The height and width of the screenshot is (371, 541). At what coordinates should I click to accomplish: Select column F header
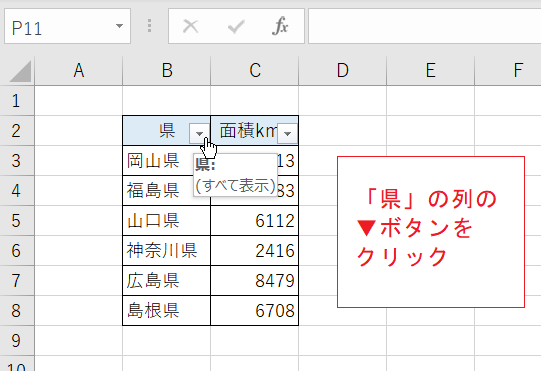508,71
